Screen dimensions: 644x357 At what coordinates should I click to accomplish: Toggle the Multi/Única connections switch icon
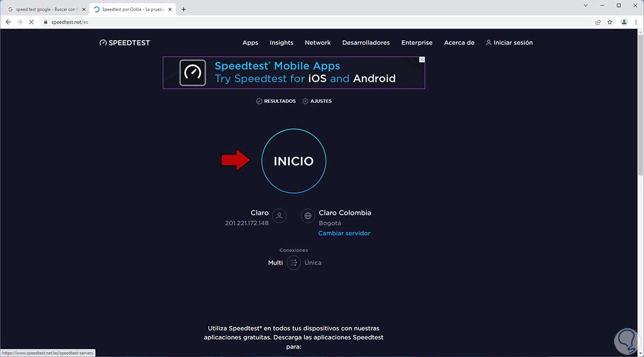pyautogui.click(x=294, y=263)
